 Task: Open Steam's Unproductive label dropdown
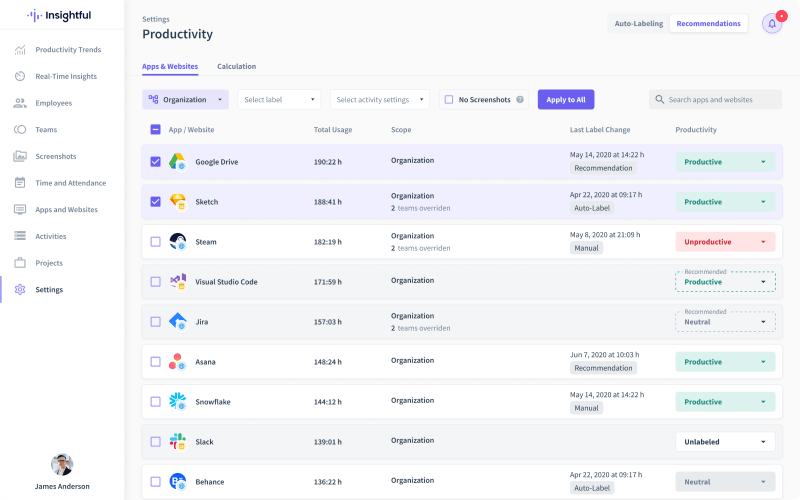[x=725, y=242]
